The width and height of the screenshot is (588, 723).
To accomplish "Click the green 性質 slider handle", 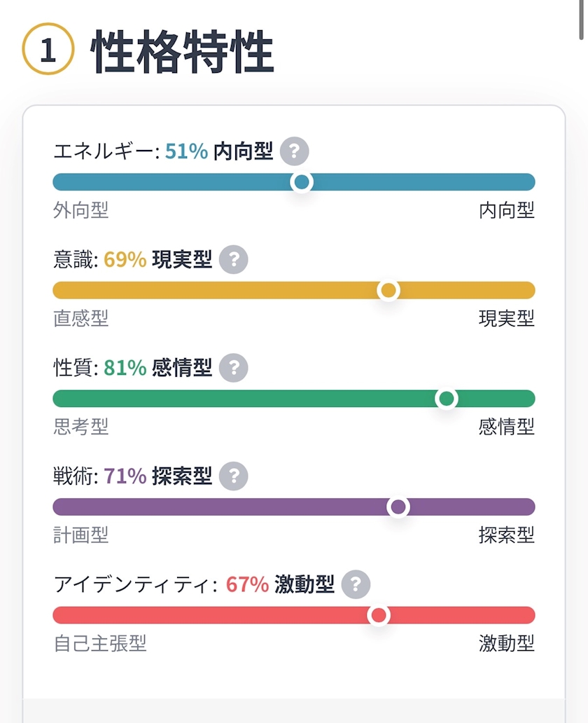I will pos(446,399).
